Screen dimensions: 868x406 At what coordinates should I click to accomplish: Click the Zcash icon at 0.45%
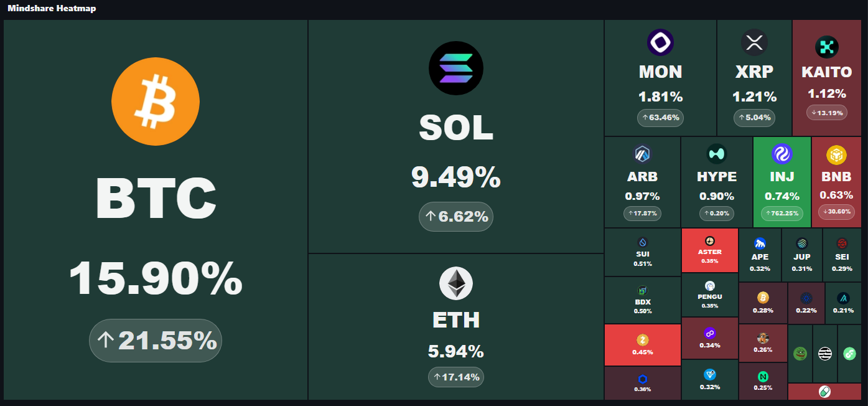point(643,340)
